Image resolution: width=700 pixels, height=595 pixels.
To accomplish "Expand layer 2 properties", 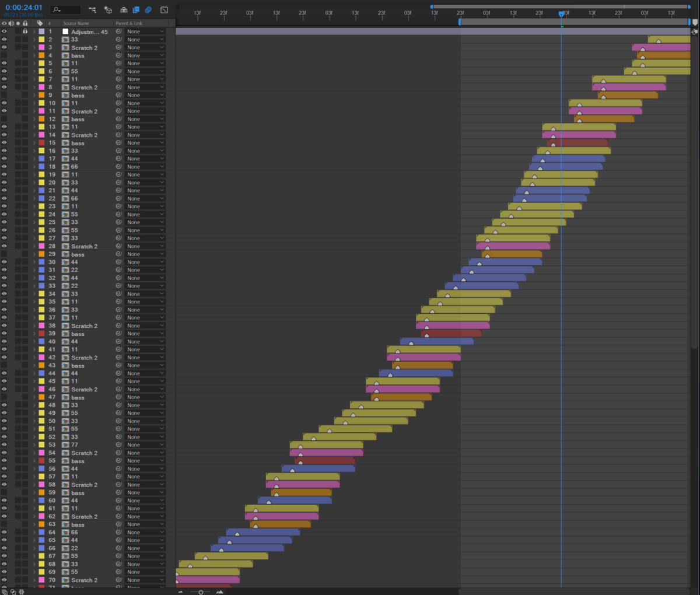I will click(x=34, y=40).
